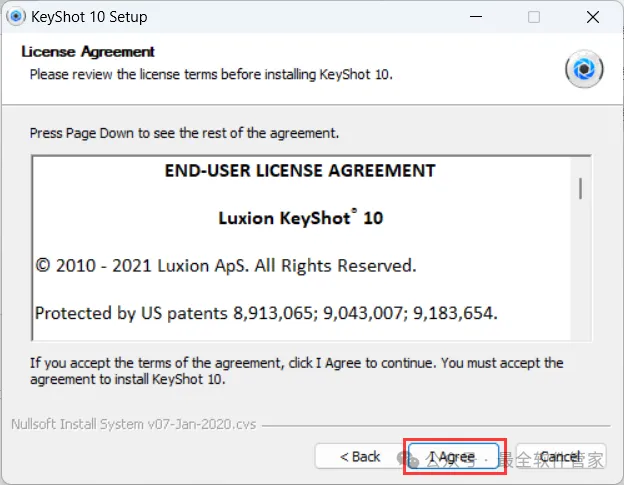Image resolution: width=624 pixels, height=485 pixels.
Task: Go to the previous step with Back
Action: click(360, 457)
